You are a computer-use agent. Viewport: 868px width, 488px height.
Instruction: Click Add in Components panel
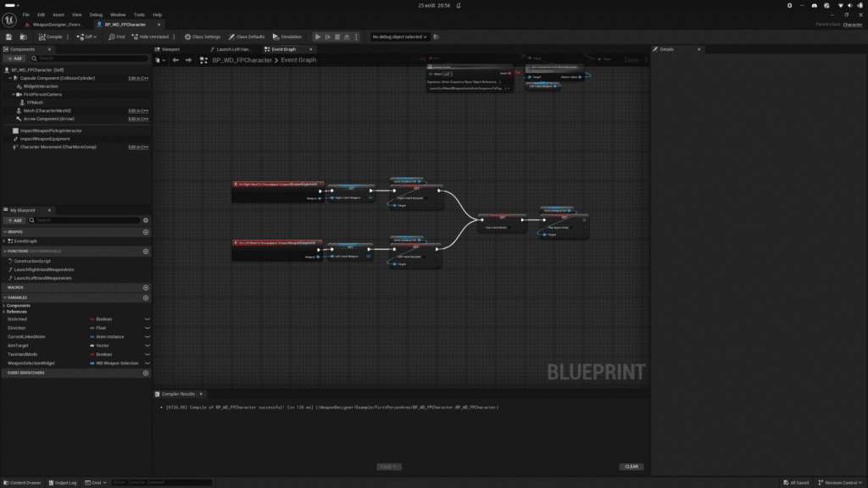[14, 58]
